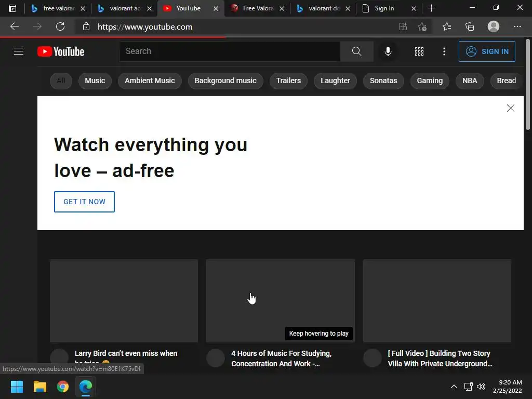
Task: Open Google Chrome from taskbar
Action: point(63,387)
